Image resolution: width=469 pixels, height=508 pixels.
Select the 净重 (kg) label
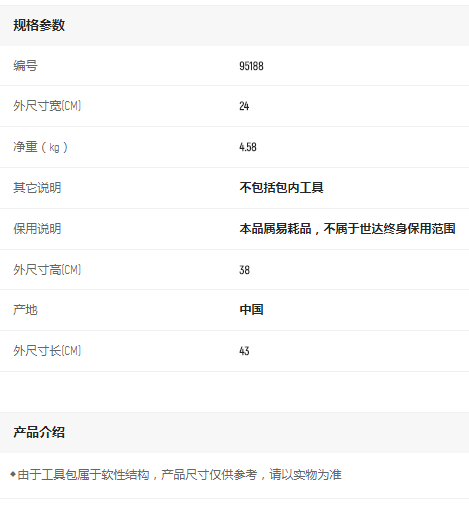(40, 147)
